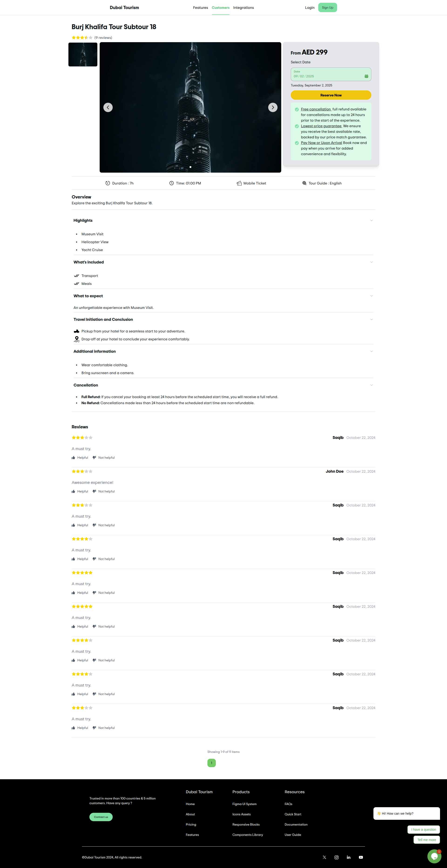This screenshot has width=447, height=868.
Task: Open the chat bubble widget icon
Action: click(434, 856)
